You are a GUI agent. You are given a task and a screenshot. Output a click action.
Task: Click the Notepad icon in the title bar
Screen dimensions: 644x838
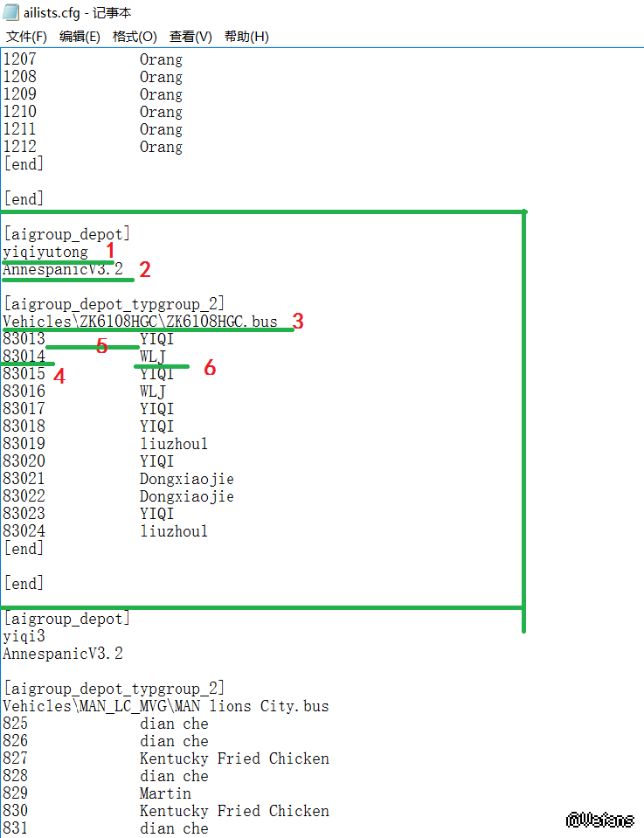(11, 12)
